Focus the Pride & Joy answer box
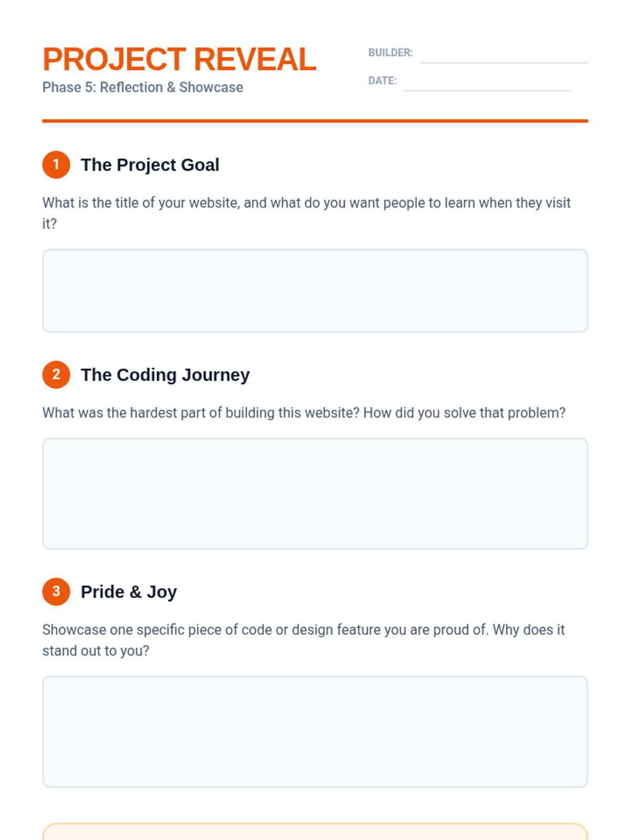Viewport: 630px width, 840px height. click(315, 732)
